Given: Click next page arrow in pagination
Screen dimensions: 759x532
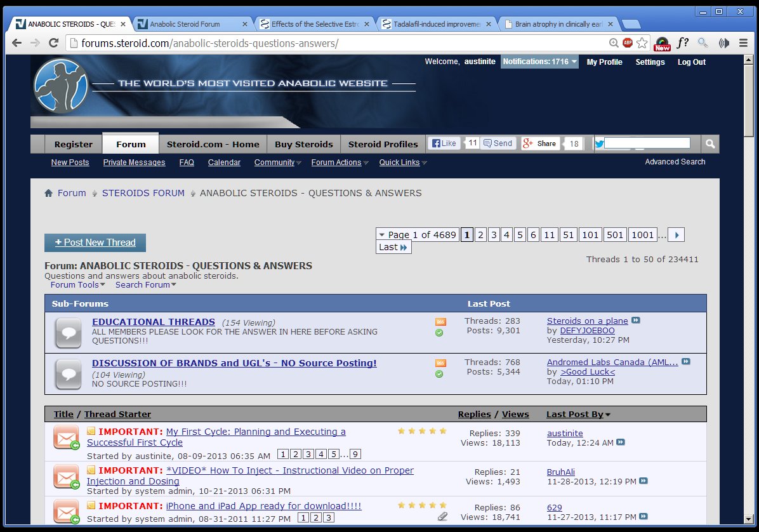Looking at the screenshot, I should 676,235.
